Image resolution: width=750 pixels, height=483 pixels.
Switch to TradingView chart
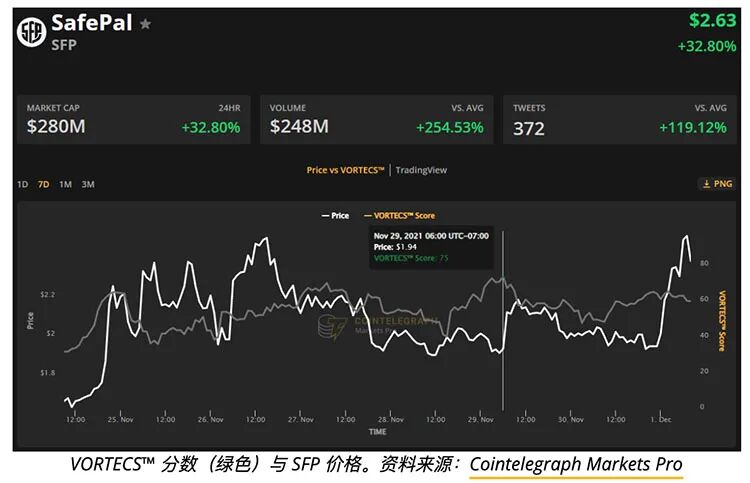421,170
